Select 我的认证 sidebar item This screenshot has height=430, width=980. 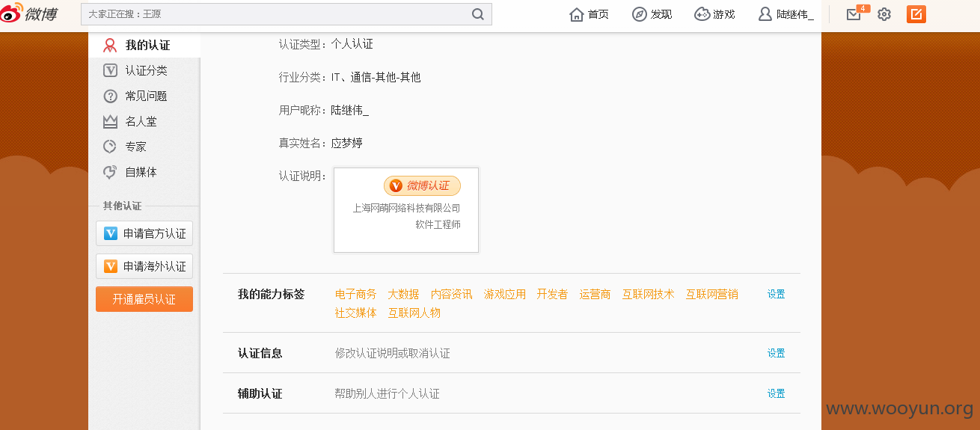(x=144, y=46)
